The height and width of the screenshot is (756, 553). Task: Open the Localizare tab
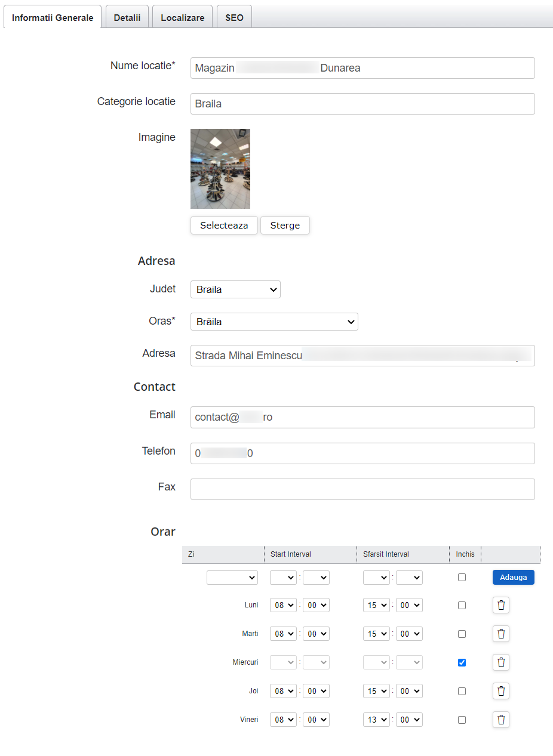pos(182,18)
